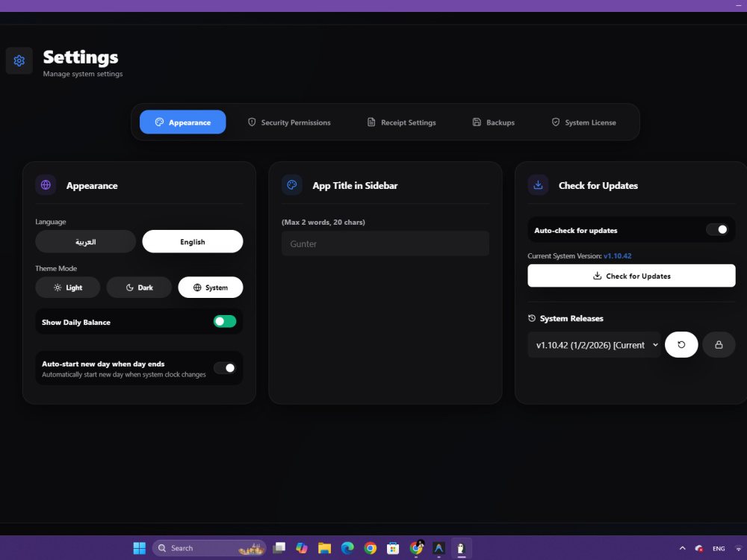Click the network icon in system tray

(739, 549)
